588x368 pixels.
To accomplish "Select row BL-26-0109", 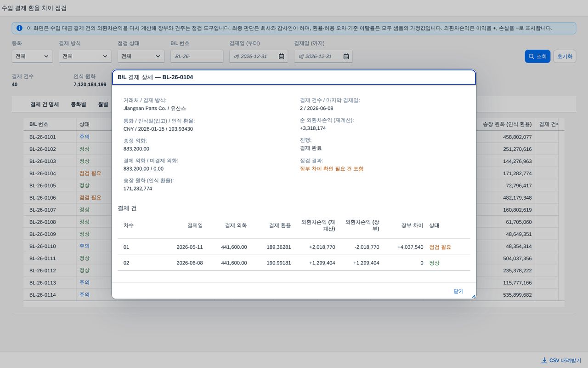I will (291, 234).
